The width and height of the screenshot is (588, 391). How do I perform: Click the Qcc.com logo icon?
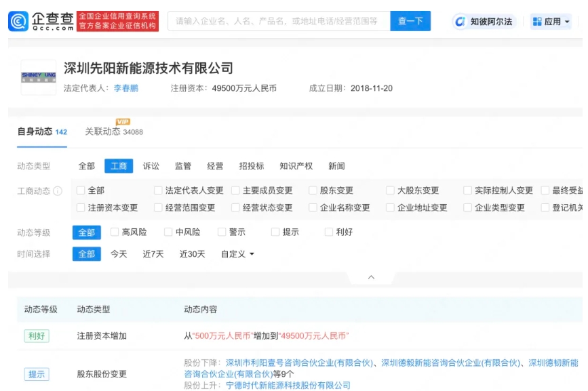(18, 21)
